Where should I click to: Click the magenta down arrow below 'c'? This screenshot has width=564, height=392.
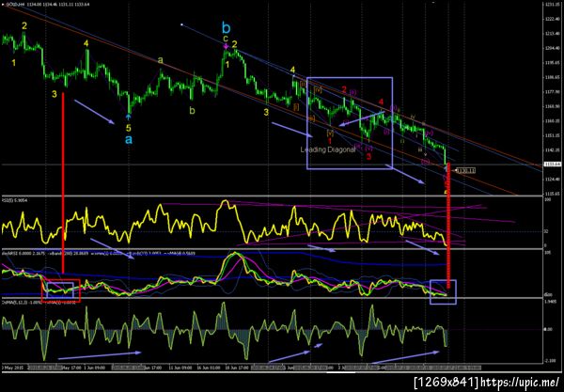(x=226, y=46)
